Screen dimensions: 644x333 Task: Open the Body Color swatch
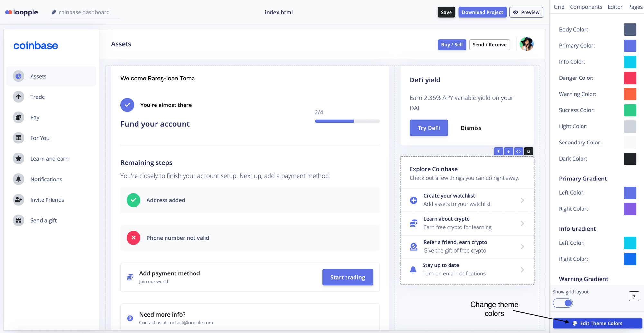630,30
